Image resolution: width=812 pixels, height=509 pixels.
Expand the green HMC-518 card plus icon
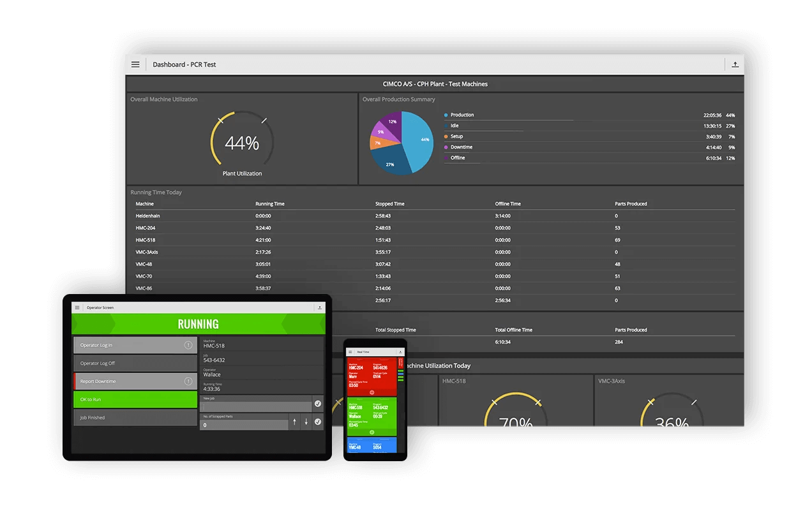[372, 432]
